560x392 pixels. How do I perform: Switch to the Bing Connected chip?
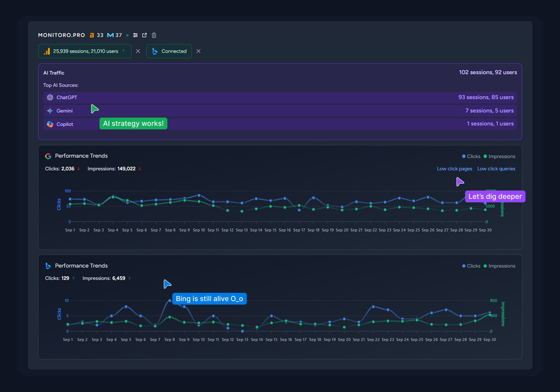[x=169, y=51]
